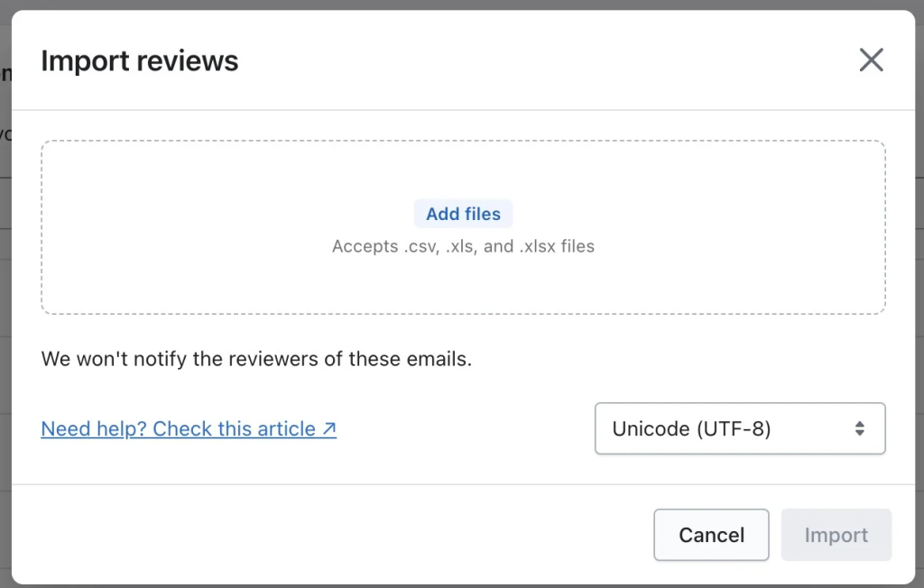Select the 'Add files' upload control
This screenshot has height=588, width=924.
pos(463,214)
